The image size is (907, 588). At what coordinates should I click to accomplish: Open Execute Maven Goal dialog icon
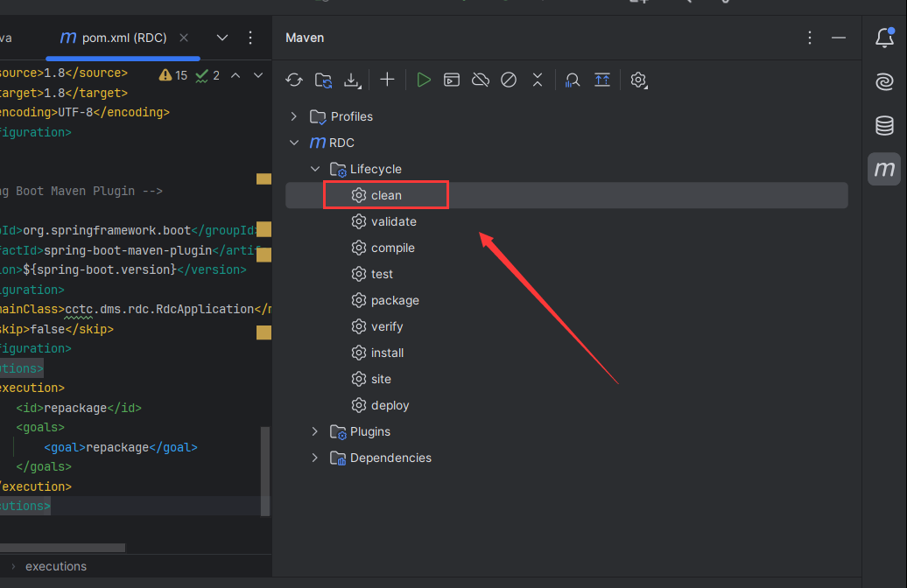(x=452, y=80)
